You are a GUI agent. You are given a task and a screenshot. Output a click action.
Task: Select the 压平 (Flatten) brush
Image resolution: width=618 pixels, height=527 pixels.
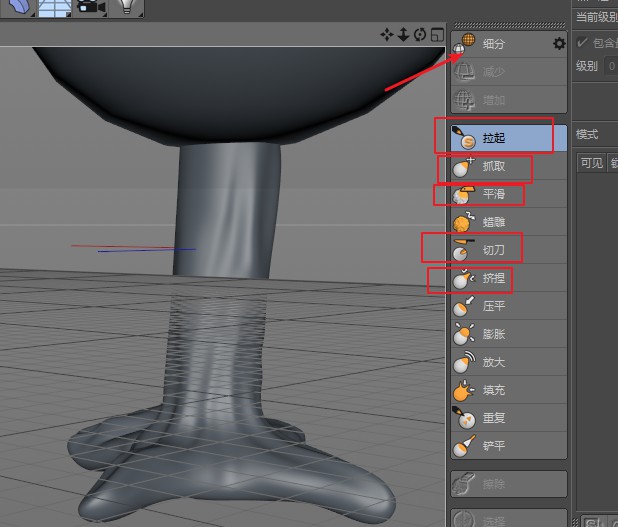click(508, 306)
